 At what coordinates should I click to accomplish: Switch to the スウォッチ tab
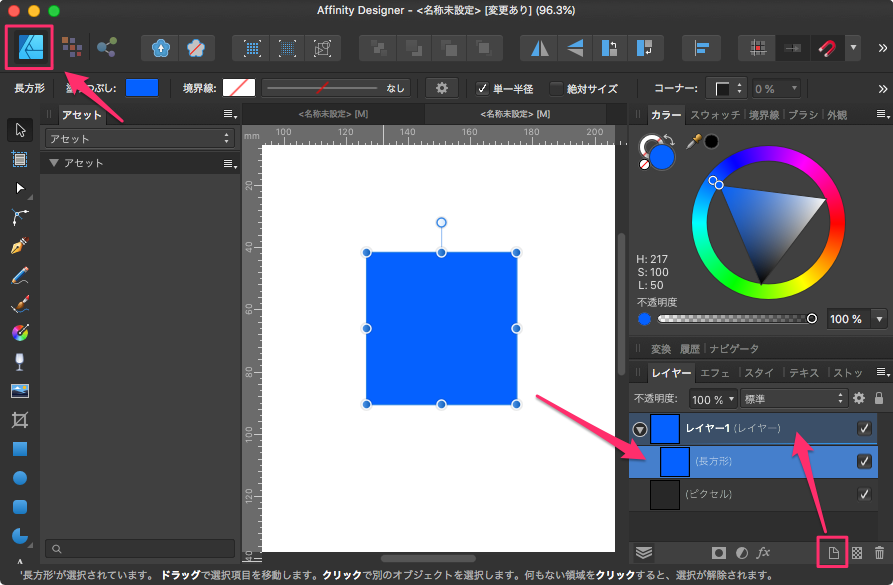(x=714, y=115)
